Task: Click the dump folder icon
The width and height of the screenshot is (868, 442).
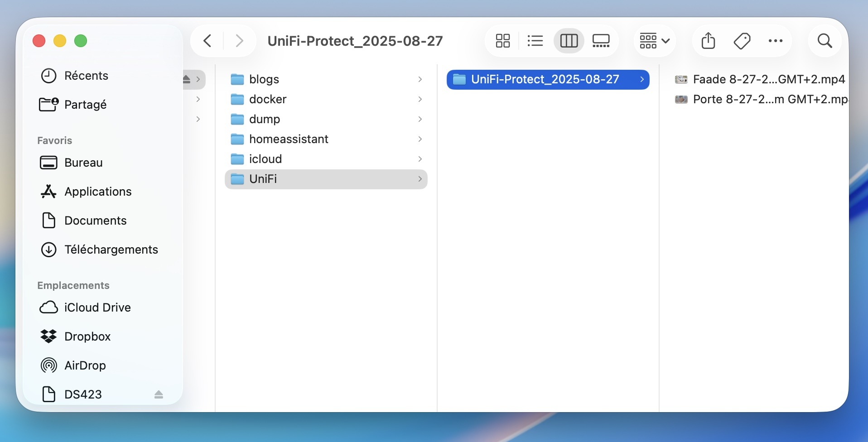Action: 237,119
